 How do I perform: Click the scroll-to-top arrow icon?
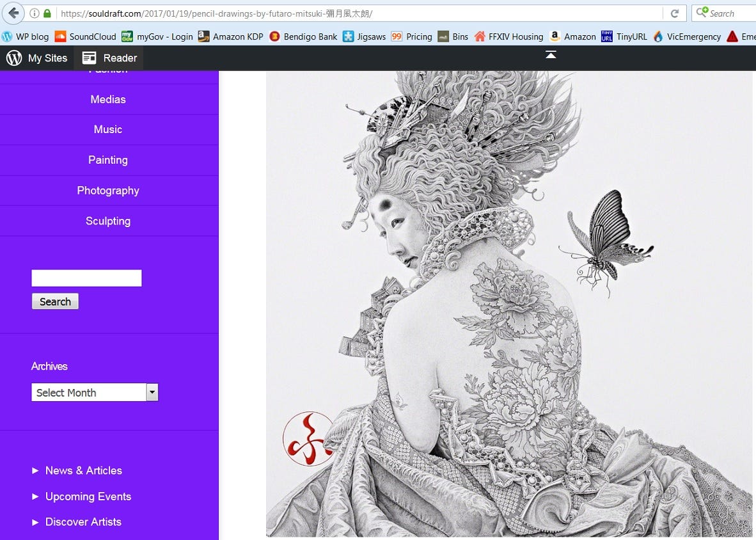tap(551, 54)
